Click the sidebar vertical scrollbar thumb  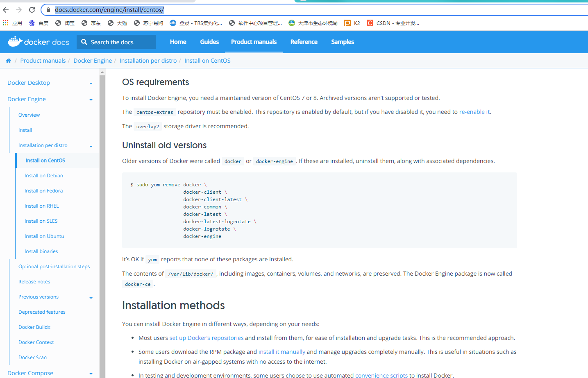(x=102, y=226)
